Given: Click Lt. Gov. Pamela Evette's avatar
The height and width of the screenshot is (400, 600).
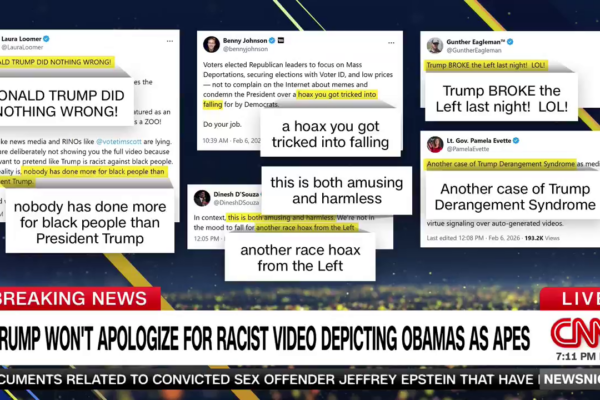Looking at the screenshot, I should [x=435, y=143].
